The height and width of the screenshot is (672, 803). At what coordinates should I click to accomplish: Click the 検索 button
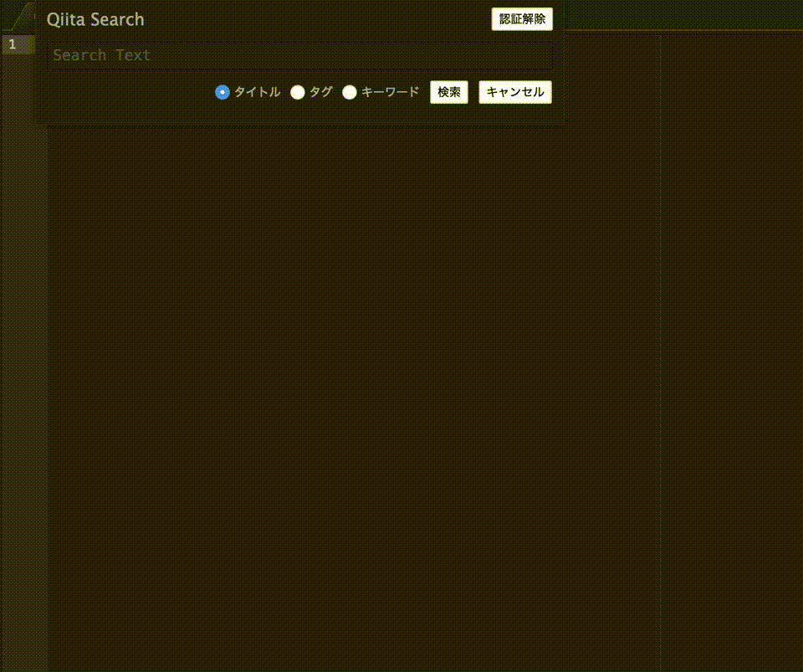pos(449,92)
